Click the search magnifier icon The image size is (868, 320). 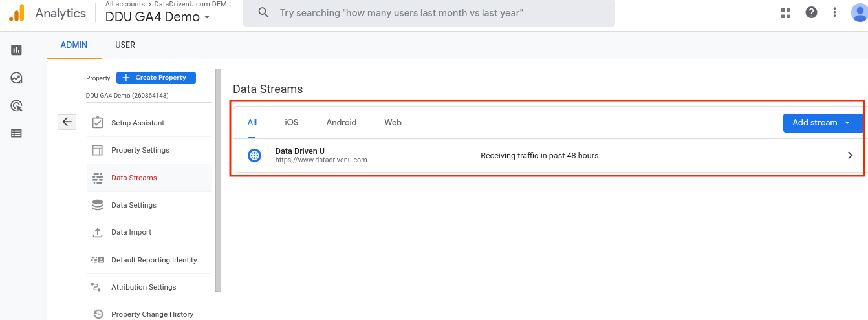(x=263, y=13)
